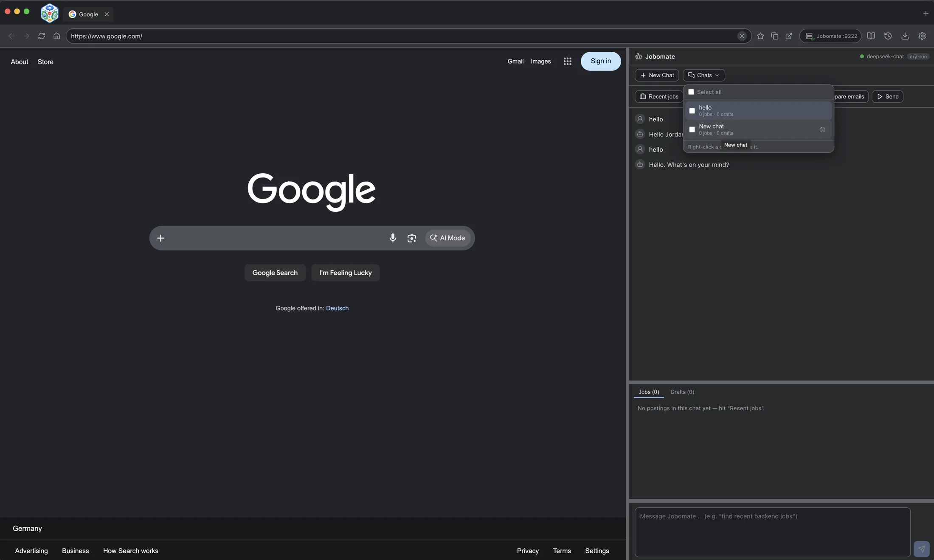Tick the Select all checkbox

(691, 92)
